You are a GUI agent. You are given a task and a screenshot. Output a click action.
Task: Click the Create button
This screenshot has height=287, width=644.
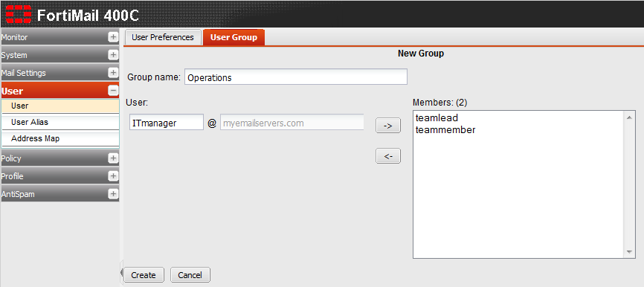[144, 275]
